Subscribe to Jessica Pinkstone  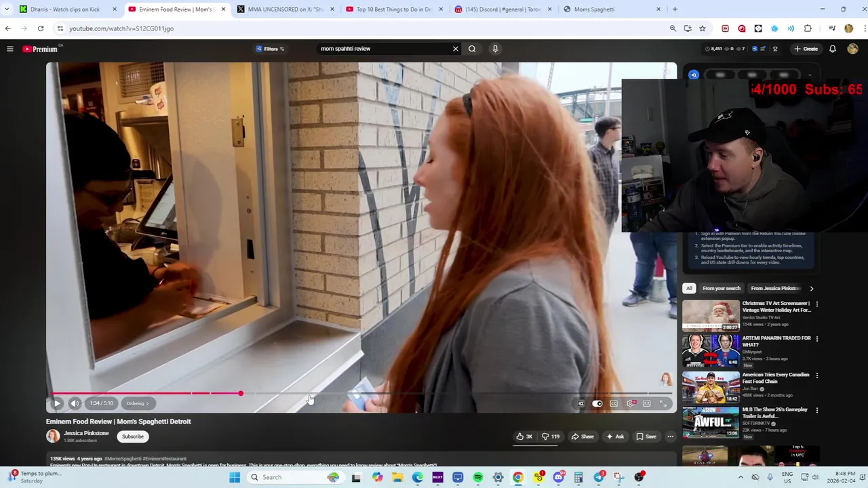click(133, 436)
